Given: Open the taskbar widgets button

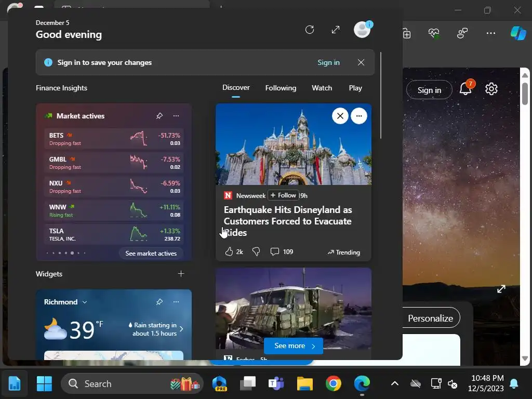Looking at the screenshot, I should pyautogui.click(x=15, y=384).
